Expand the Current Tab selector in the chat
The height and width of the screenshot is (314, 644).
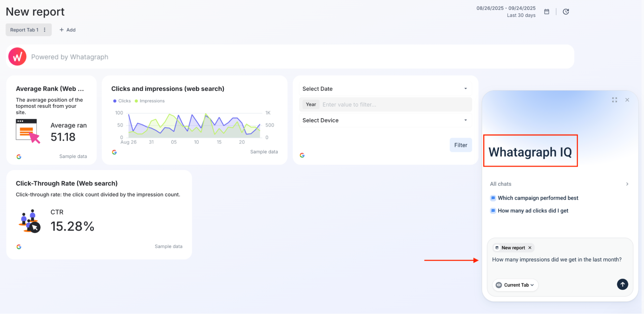coord(515,285)
